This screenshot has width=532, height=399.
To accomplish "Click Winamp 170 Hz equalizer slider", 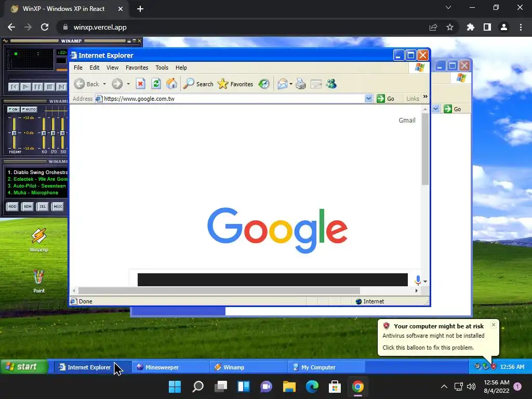I will [x=53, y=133].
